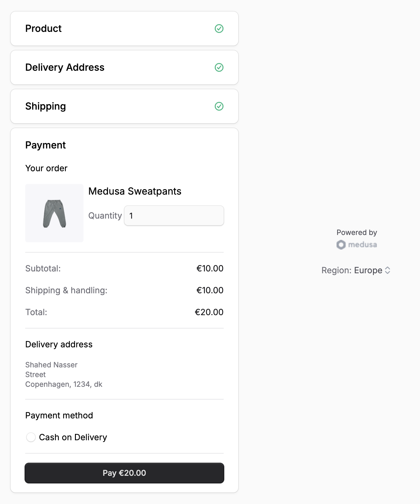Click the Payment method heading
Image resolution: width=420 pixels, height=504 pixels.
point(59,415)
